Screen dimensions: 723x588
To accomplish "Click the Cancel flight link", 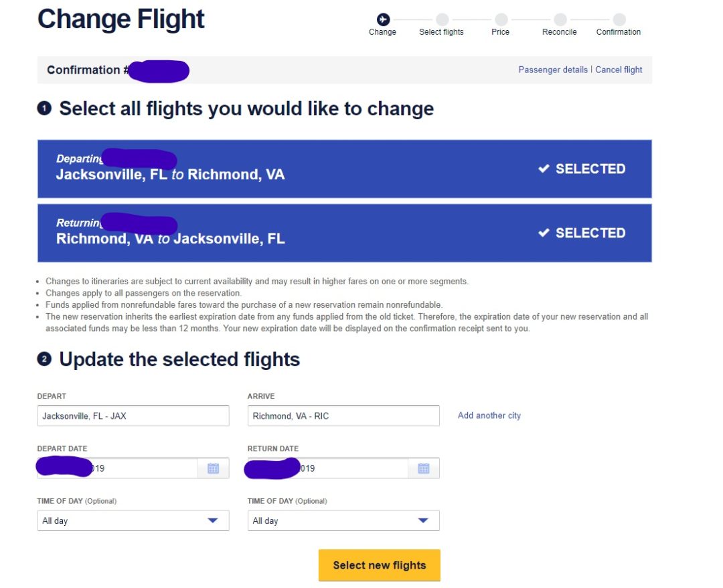I will click(x=619, y=70).
